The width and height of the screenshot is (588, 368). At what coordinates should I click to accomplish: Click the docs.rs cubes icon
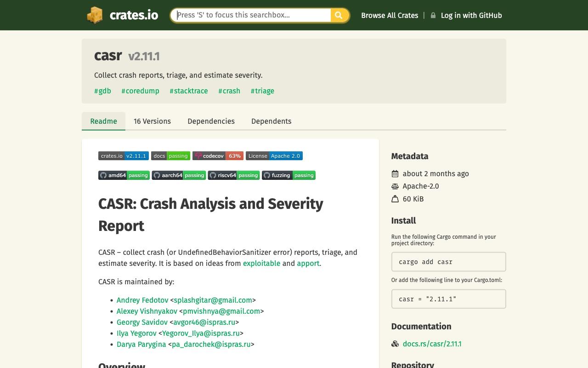(395, 344)
